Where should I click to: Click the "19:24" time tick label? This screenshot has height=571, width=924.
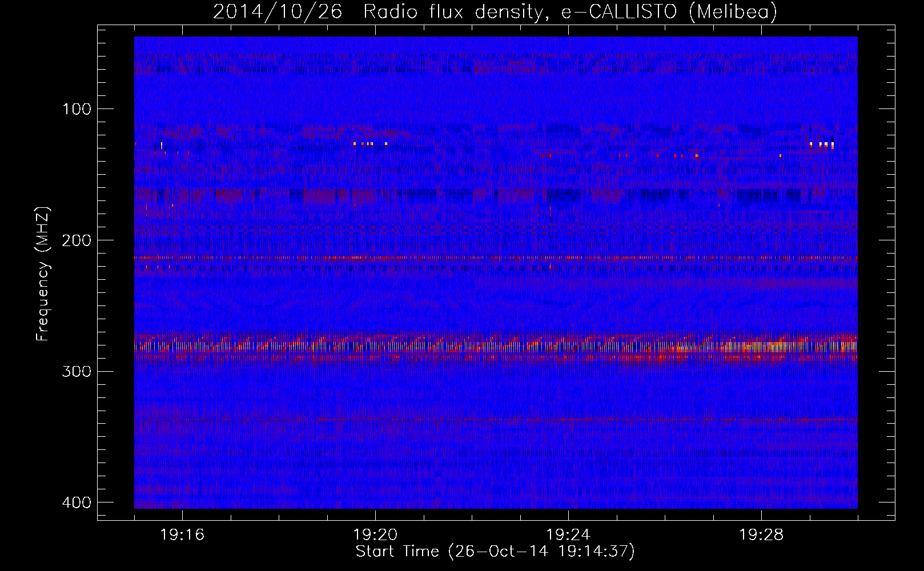point(568,534)
